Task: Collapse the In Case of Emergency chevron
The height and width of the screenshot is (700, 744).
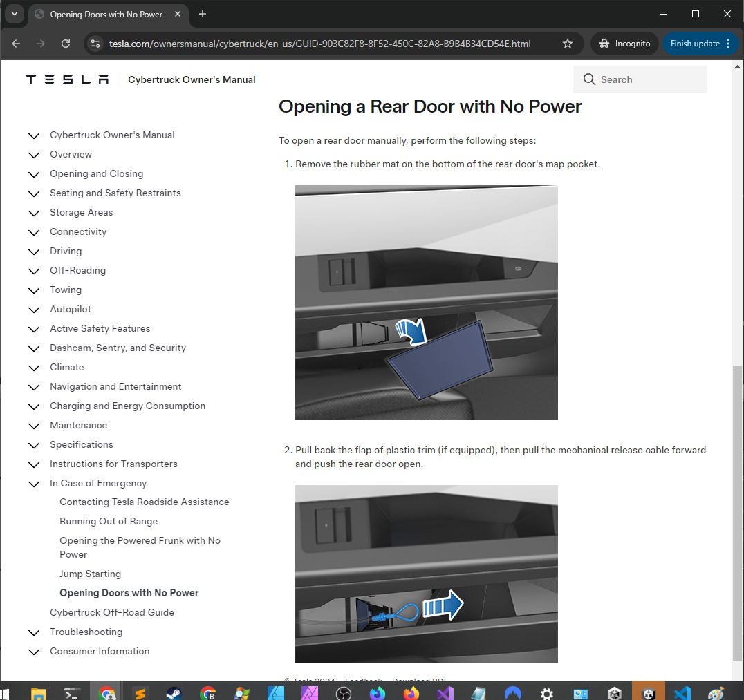Action: [x=34, y=484]
